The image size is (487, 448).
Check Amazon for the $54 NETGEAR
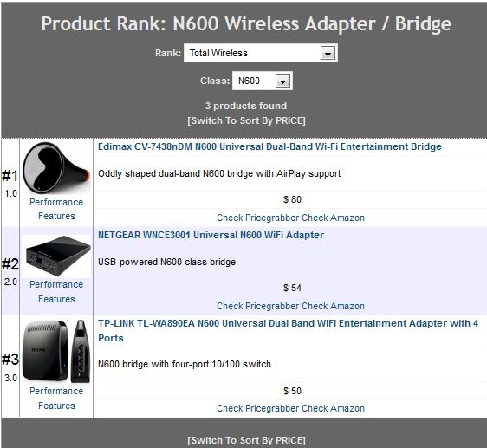334,306
